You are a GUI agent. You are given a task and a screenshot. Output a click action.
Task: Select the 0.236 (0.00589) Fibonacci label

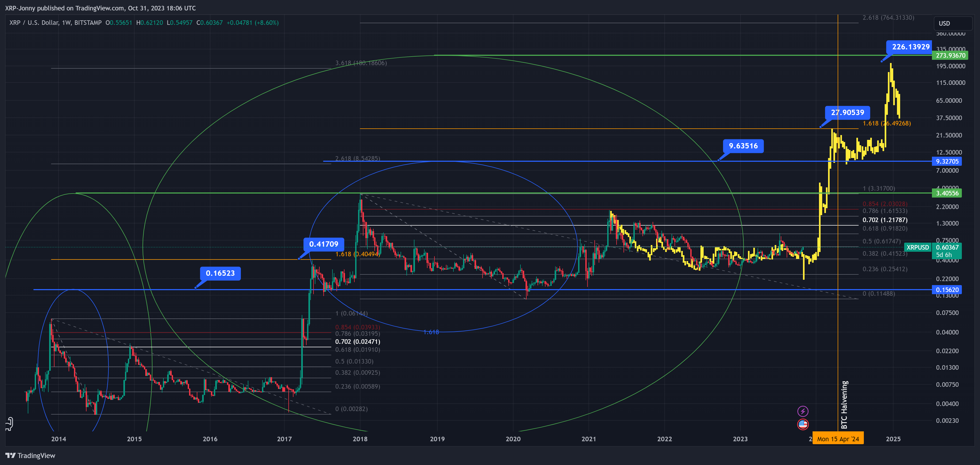(358, 387)
